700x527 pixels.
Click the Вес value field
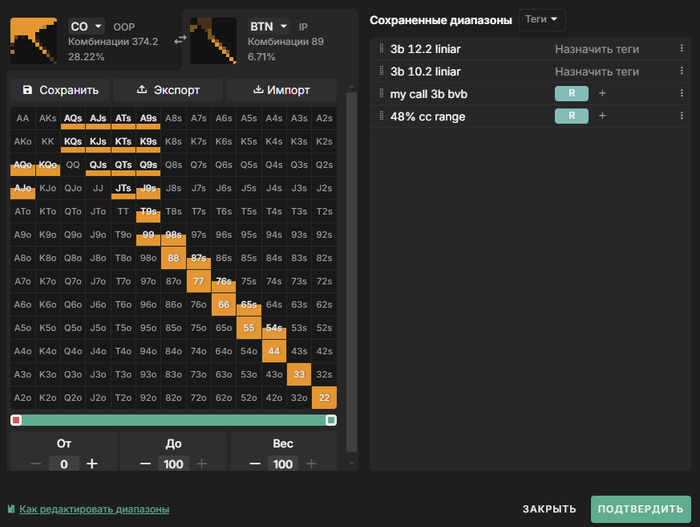pyautogui.click(x=283, y=464)
